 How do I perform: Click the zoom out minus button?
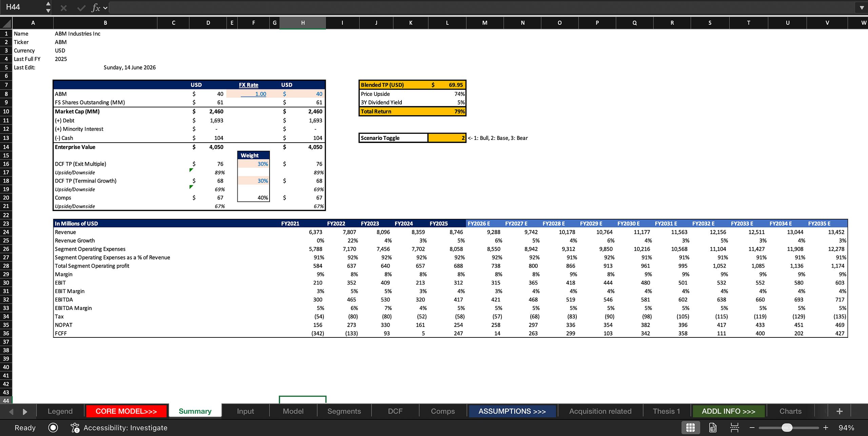tap(752, 428)
